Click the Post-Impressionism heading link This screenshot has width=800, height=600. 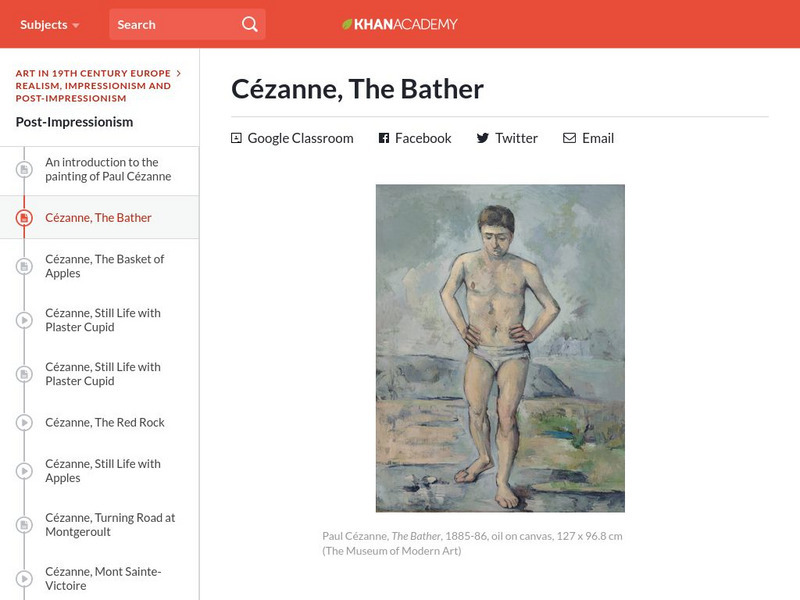click(74, 122)
